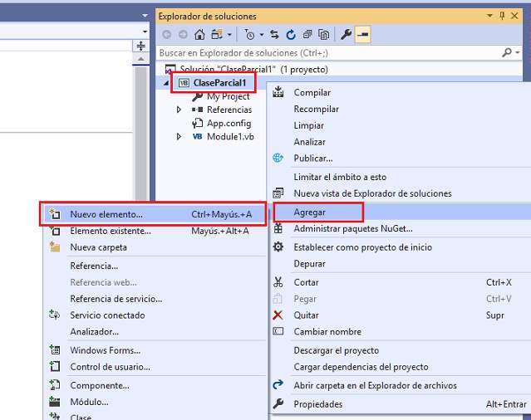Select App.config in the tree

click(x=229, y=123)
